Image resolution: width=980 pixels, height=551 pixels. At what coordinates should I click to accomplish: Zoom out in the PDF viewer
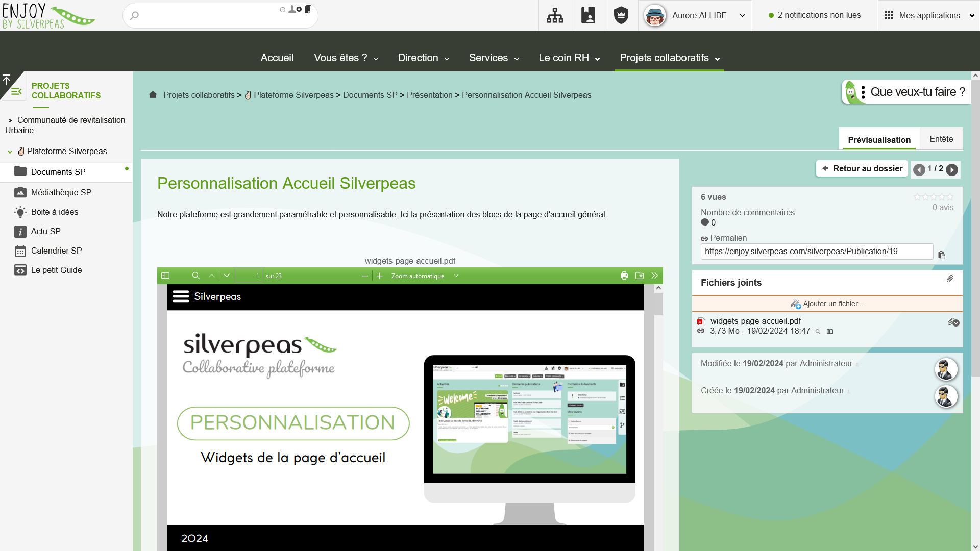tap(364, 275)
